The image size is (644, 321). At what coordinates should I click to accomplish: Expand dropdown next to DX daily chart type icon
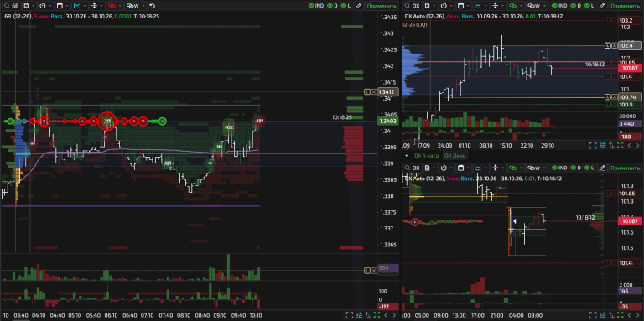485,6
